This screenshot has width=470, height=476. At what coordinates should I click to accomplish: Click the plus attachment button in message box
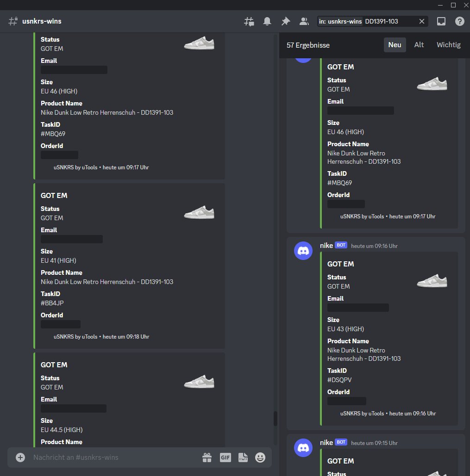(20, 457)
